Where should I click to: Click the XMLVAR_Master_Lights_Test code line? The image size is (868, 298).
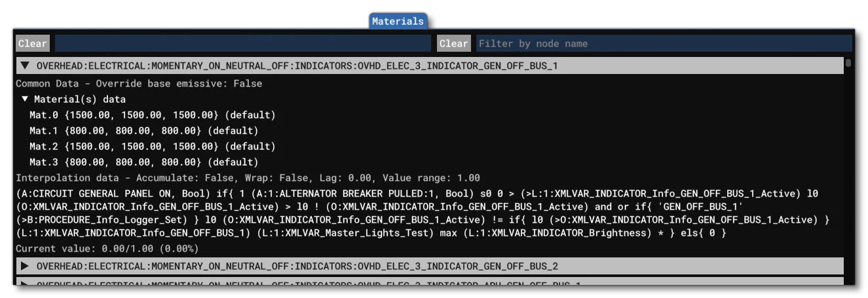pos(371,233)
